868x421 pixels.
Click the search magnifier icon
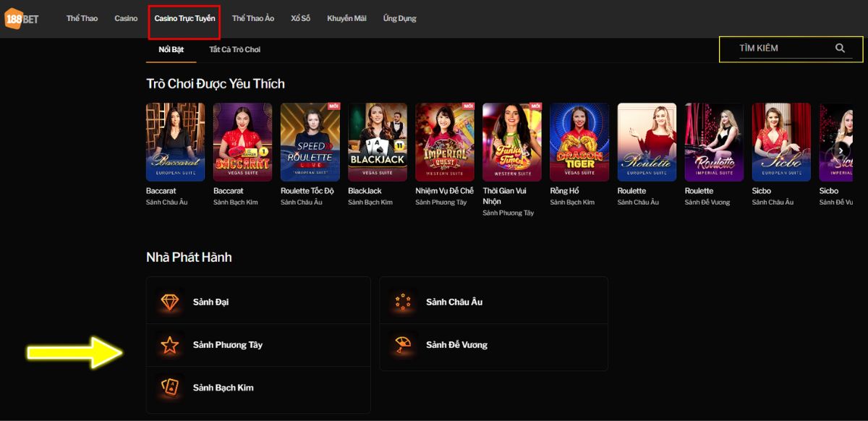(840, 48)
